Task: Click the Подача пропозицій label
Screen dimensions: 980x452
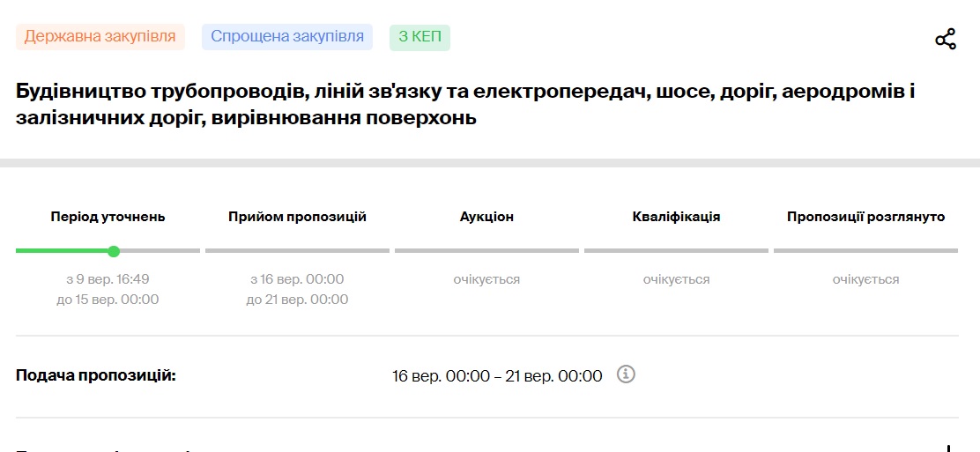Action: (96, 376)
